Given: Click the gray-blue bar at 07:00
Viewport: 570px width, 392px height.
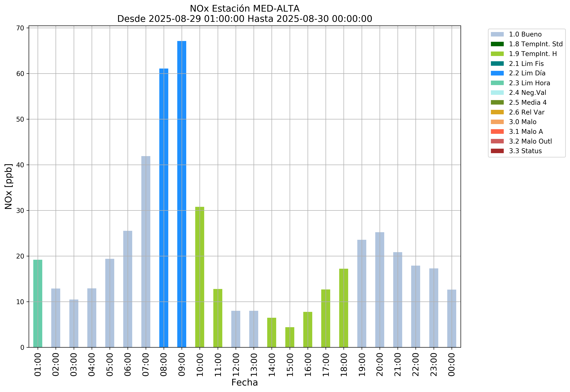Looking at the screenshot, I should point(146,252).
